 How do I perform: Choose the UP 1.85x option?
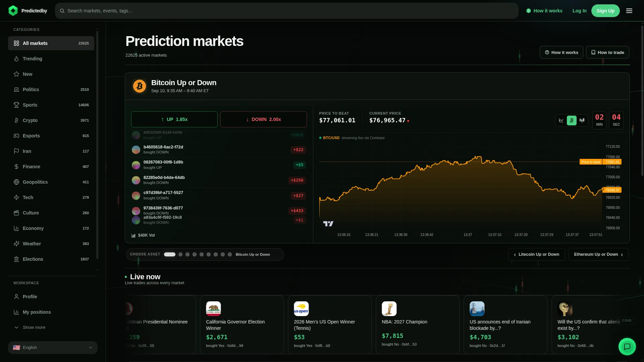pyautogui.click(x=174, y=119)
